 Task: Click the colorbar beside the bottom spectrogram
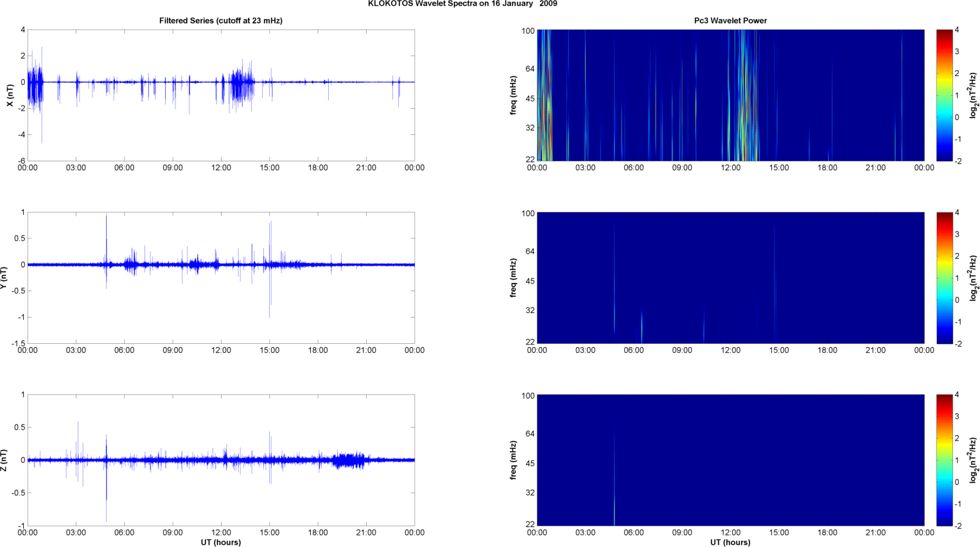click(x=944, y=460)
